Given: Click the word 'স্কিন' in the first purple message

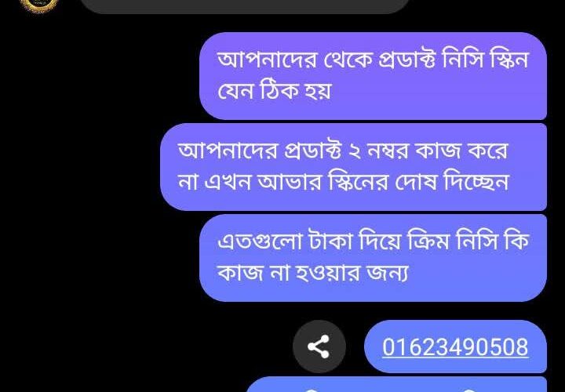Looking at the screenshot, I should pyautogui.click(x=508, y=60).
